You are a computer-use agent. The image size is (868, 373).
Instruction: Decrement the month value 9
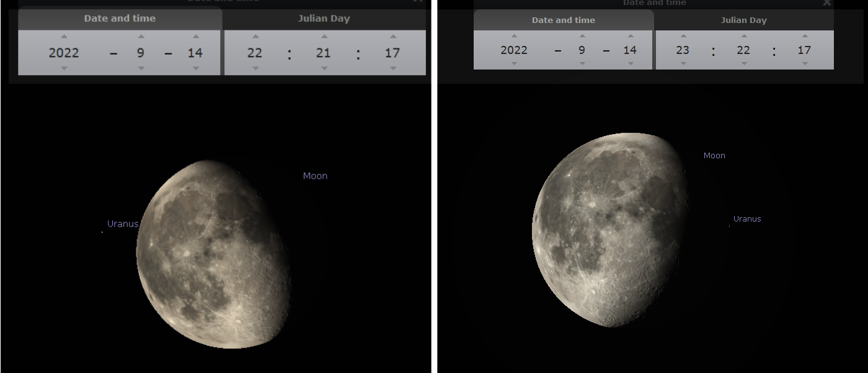(141, 69)
